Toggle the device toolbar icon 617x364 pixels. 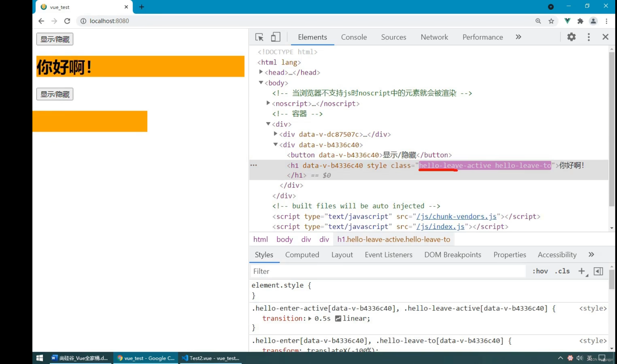(x=275, y=37)
